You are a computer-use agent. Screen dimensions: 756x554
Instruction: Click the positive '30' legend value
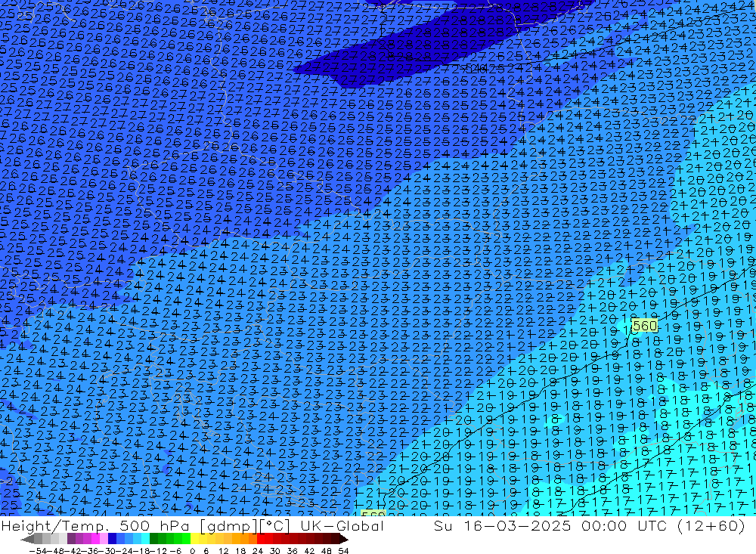[275, 551]
